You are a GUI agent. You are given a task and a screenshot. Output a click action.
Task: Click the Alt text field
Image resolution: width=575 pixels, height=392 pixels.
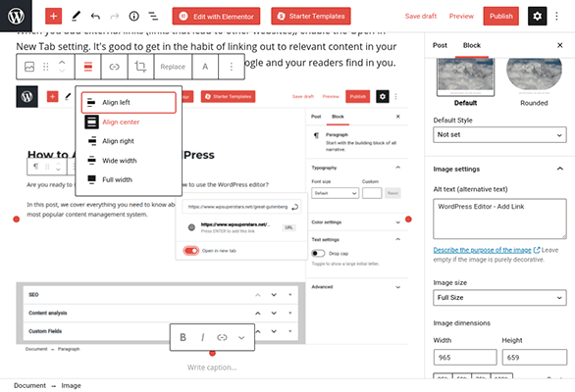tap(499, 219)
